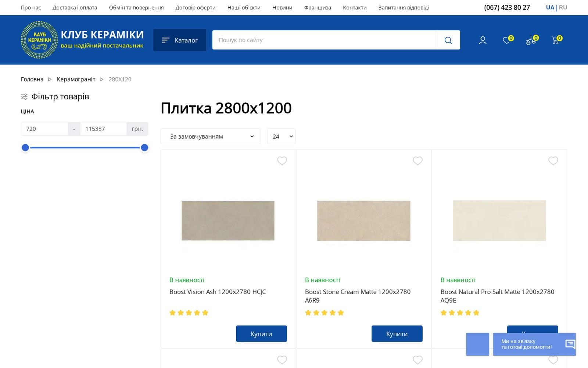Add Boost Stone Cream Matte to wishlist

click(417, 161)
